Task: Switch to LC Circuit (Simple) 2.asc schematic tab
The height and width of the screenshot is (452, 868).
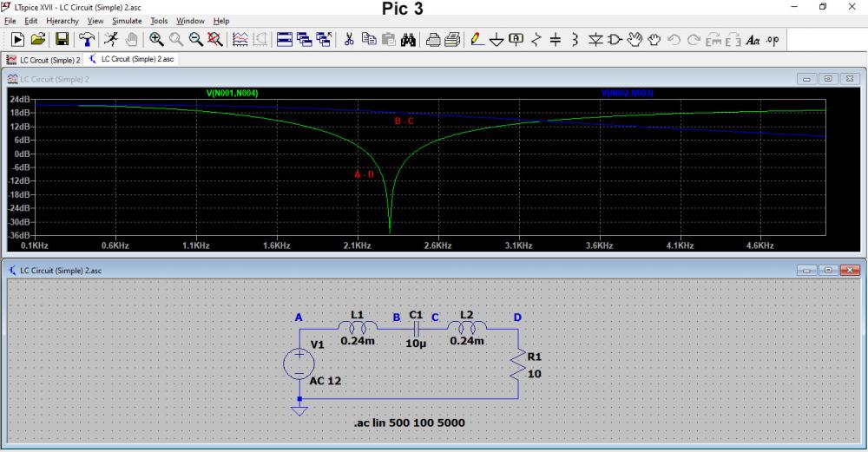Action: [x=132, y=59]
